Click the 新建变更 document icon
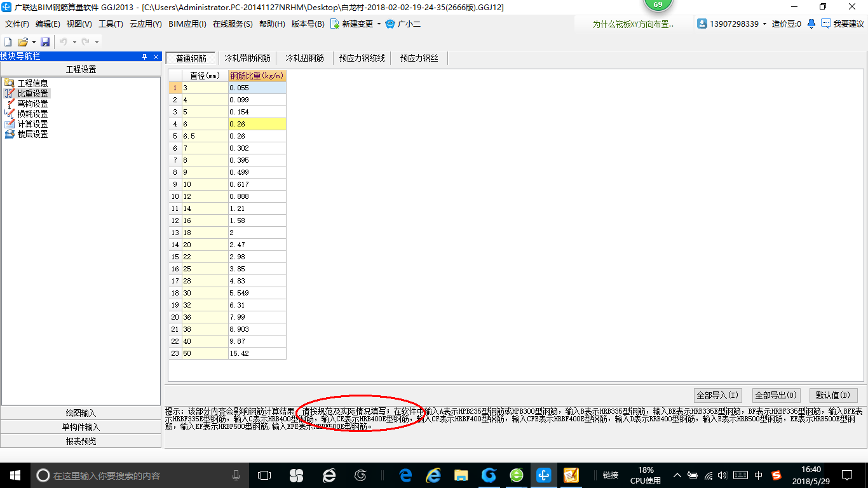Viewport: 868px width, 488px height. [334, 24]
